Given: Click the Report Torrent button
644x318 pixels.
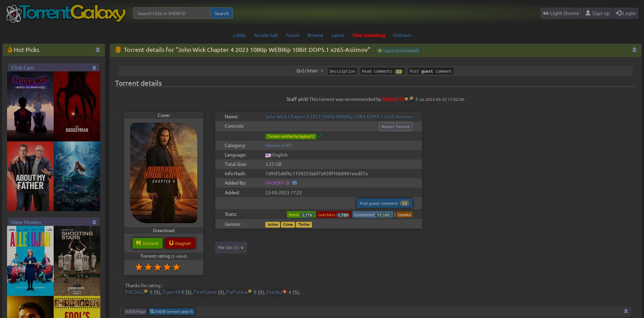Looking at the screenshot, I should 395,127.
